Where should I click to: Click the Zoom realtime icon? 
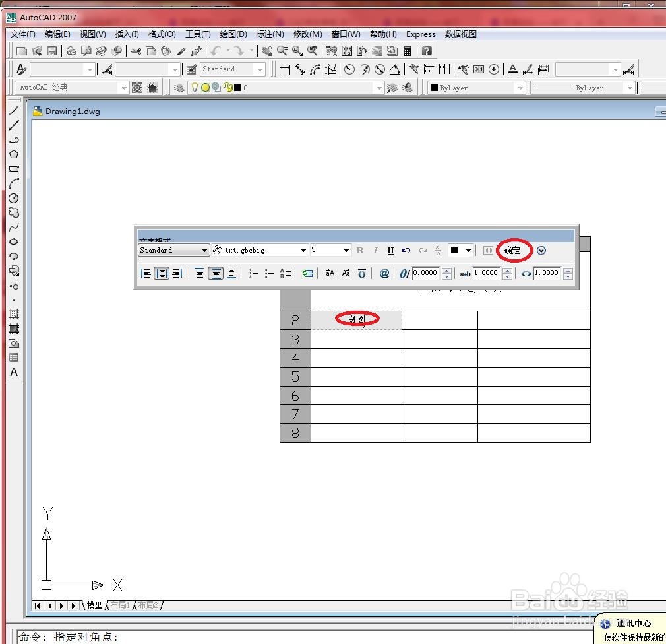pos(282,51)
